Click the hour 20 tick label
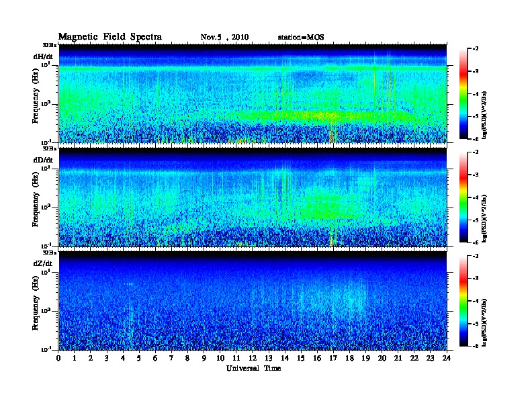 tap(382, 358)
